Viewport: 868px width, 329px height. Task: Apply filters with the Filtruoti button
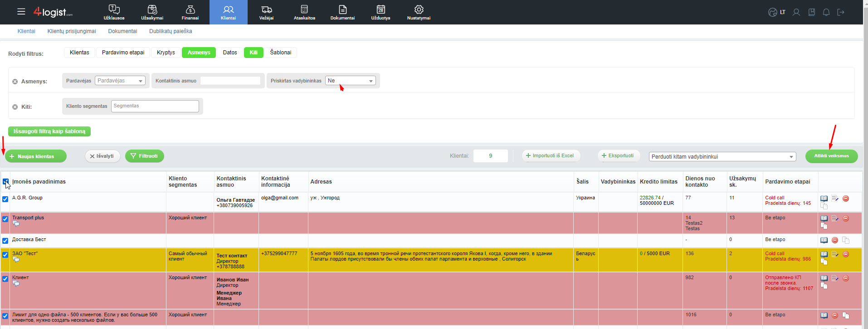(x=145, y=156)
